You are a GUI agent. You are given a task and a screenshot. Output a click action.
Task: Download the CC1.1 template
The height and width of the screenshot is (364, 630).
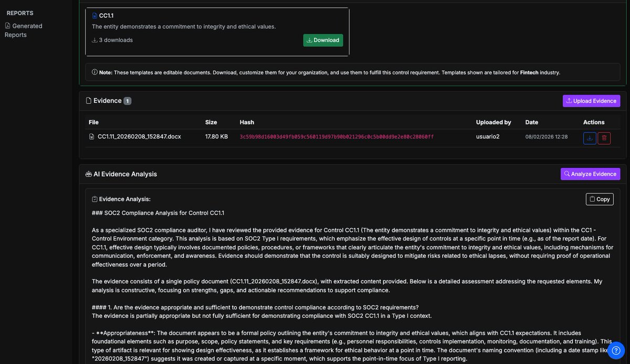(x=323, y=40)
